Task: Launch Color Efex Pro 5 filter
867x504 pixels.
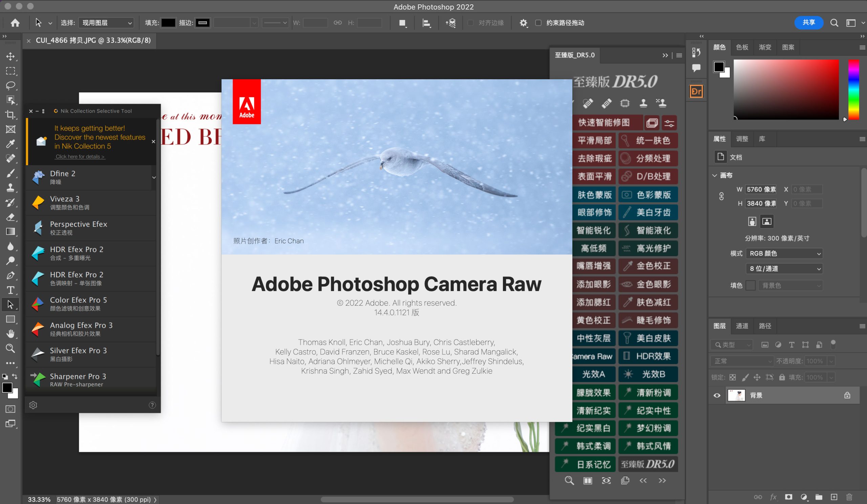Action: 79,304
